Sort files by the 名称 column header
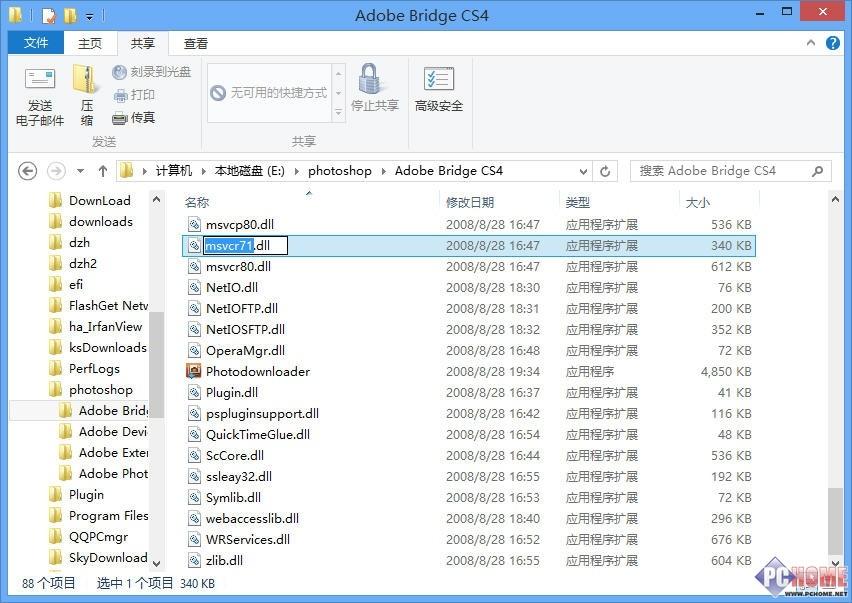This screenshot has height=603, width=852. point(310,202)
